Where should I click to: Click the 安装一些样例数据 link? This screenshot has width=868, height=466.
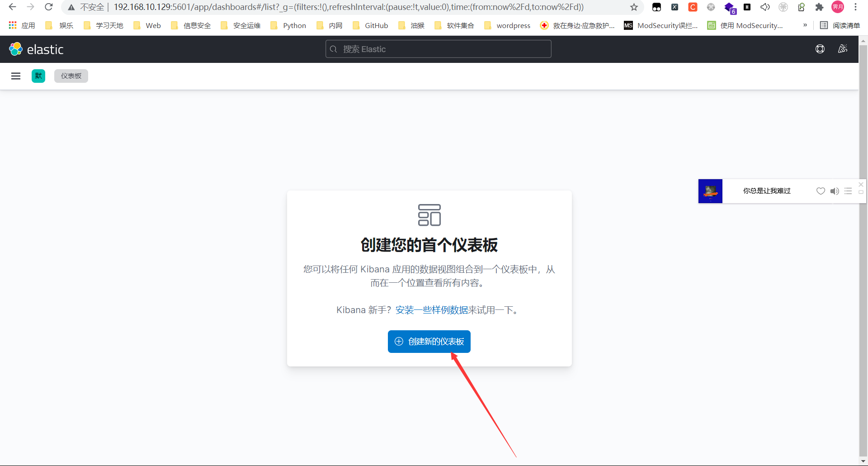pyautogui.click(x=431, y=310)
